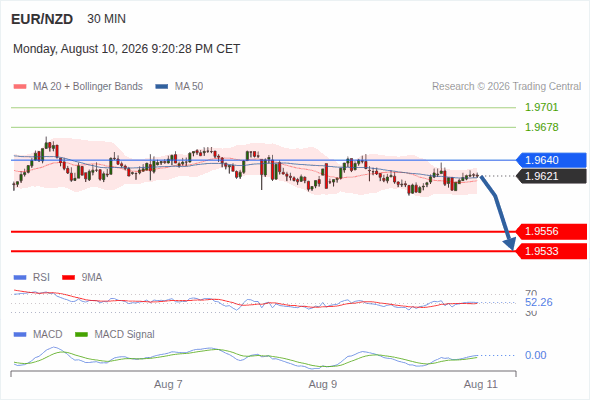Click the Aug 7 date axis marker
Image resolution: width=590 pixels, height=400 pixels.
coord(168,384)
